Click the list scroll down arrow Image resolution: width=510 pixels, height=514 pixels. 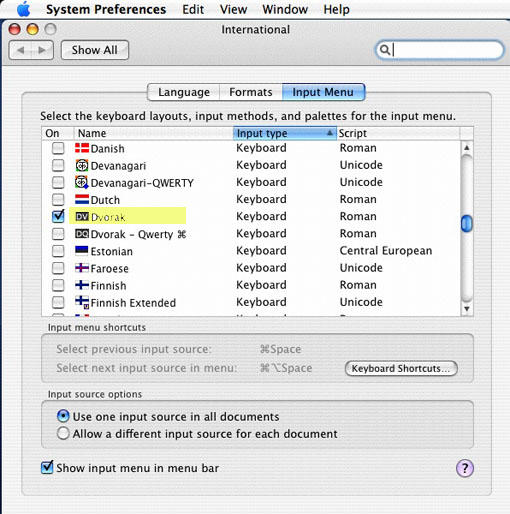(x=467, y=309)
